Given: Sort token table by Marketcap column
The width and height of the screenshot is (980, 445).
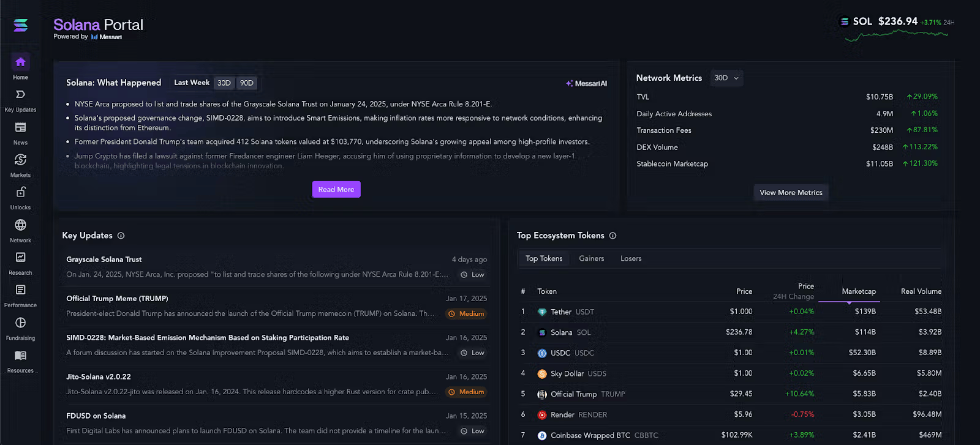Looking at the screenshot, I should [x=859, y=291].
